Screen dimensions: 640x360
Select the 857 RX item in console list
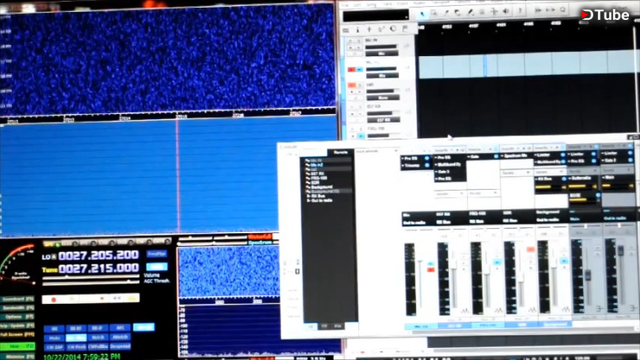tap(318, 174)
